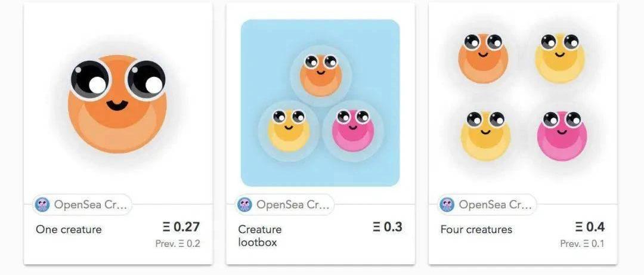Click the 0.3 ETH lootbox price
The image size is (644, 275).
tap(388, 227)
